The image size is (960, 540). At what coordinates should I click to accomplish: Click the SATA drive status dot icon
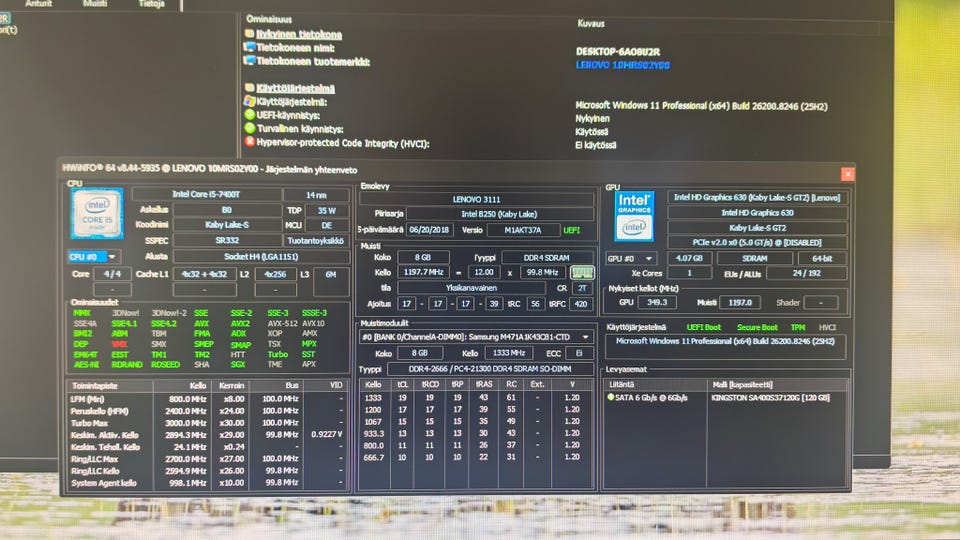click(x=610, y=397)
